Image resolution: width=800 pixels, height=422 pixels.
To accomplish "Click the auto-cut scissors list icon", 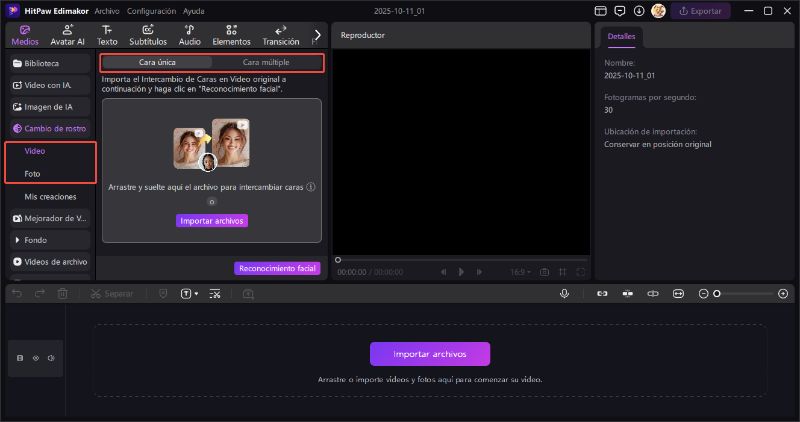I will (x=215, y=293).
